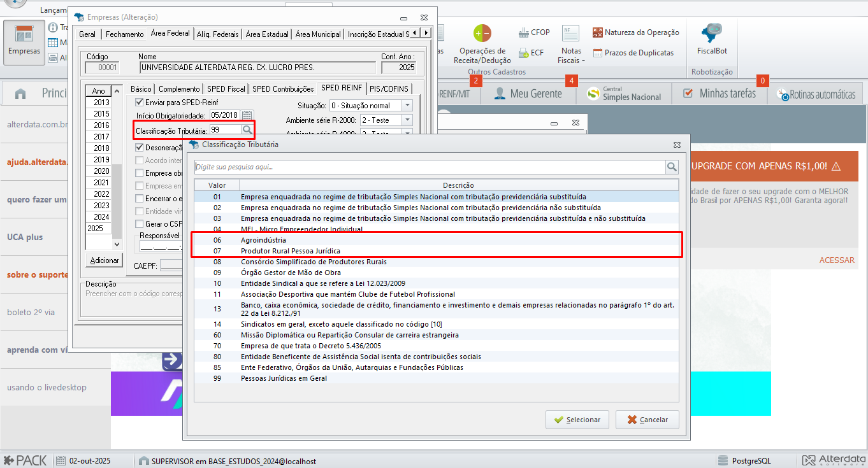Screen dimensions: 868x468
Task: Enable the Gerar o CSF checkbox
Action: 140,224
